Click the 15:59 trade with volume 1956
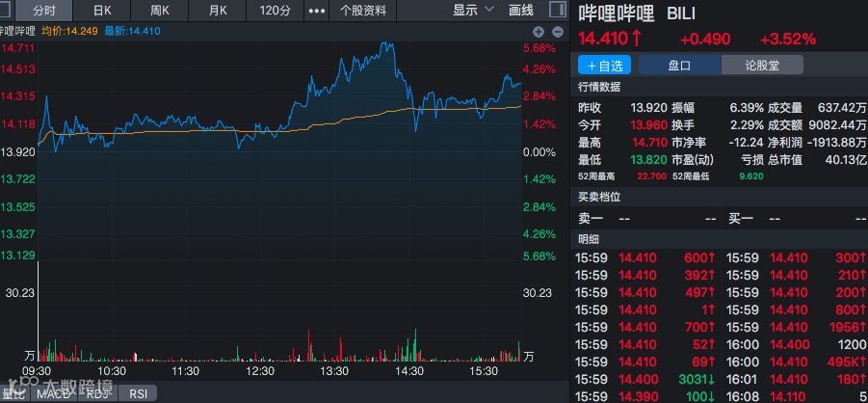Image resolution: width=868 pixels, height=403 pixels. tap(797, 327)
